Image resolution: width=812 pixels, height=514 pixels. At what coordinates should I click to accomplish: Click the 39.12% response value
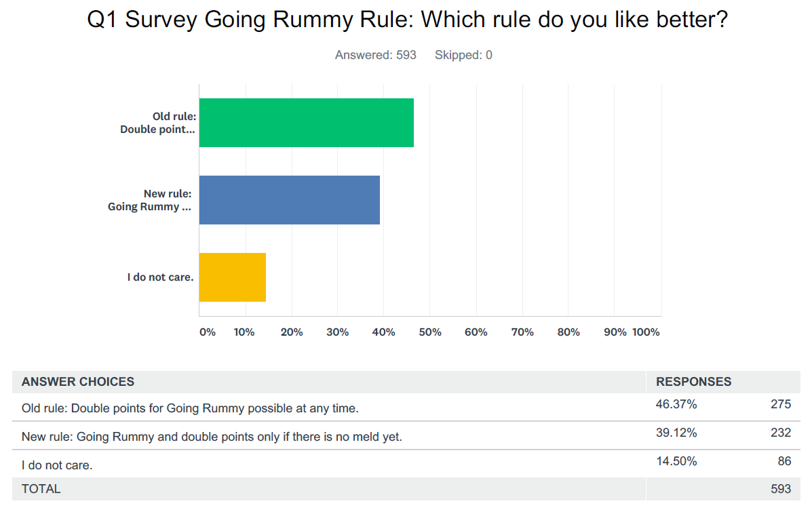point(676,433)
